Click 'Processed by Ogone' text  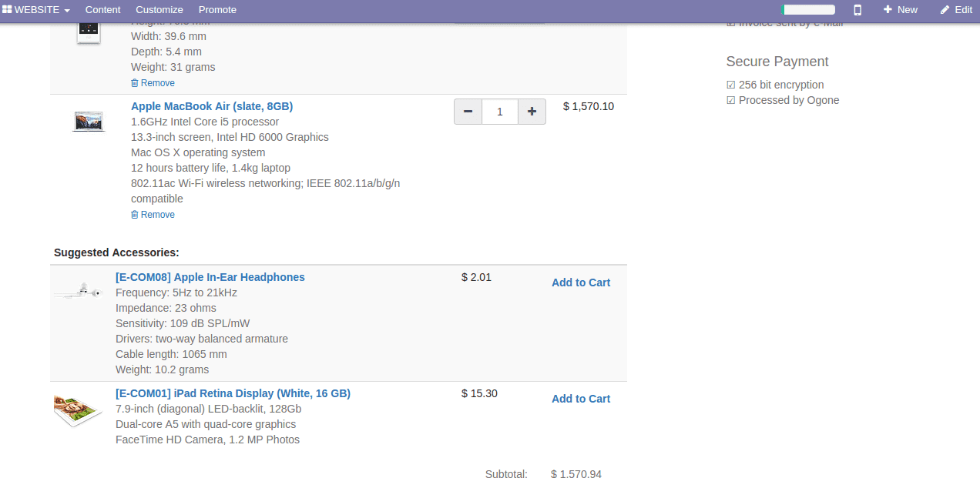pyautogui.click(x=789, y=100)
